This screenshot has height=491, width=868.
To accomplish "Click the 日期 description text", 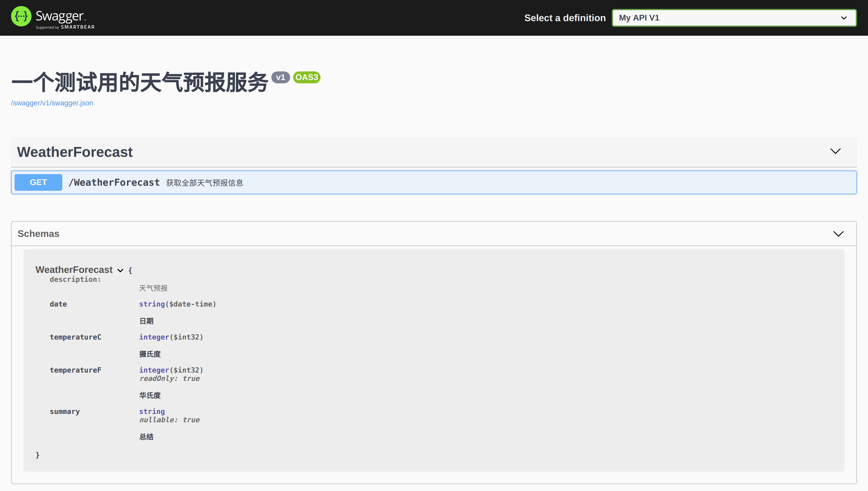I will (147, 321).
